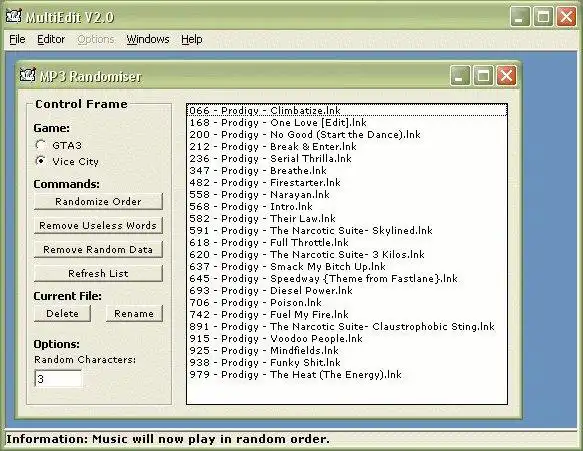Viewport: 583px width, 451px height.
Task: Select the GTA3 radio button
Action: [x=40, y=145]
